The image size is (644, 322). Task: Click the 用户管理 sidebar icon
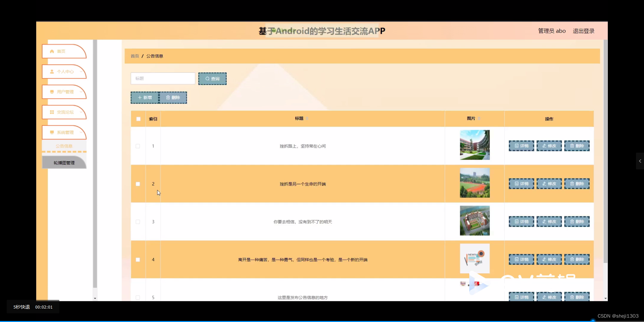point(52,92)
